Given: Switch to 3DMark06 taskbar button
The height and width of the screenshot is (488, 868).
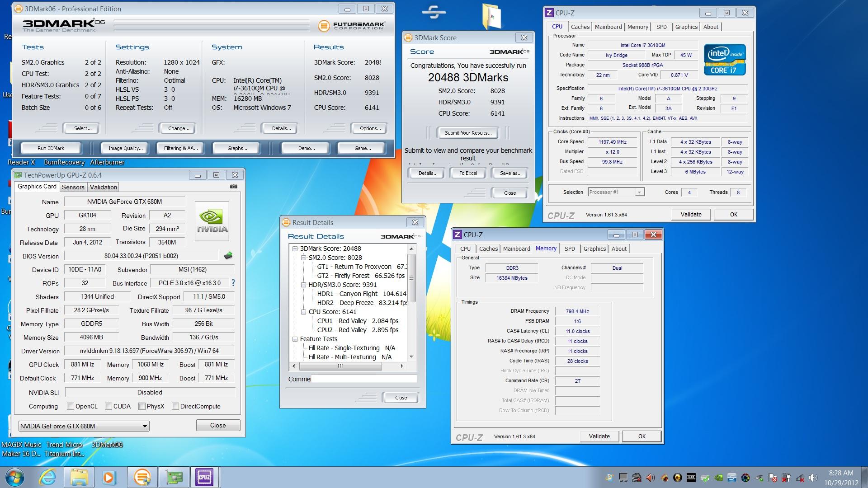Looking at the screenshot, I should 142,477.
